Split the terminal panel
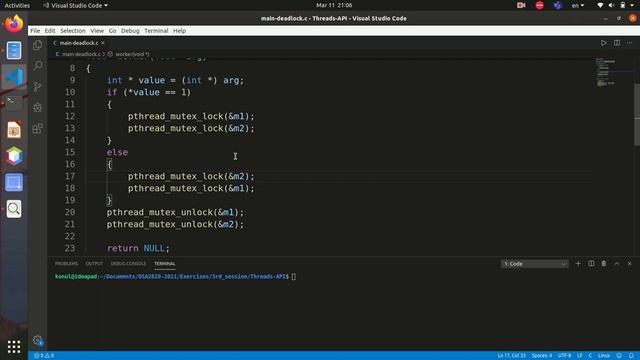 591,264
